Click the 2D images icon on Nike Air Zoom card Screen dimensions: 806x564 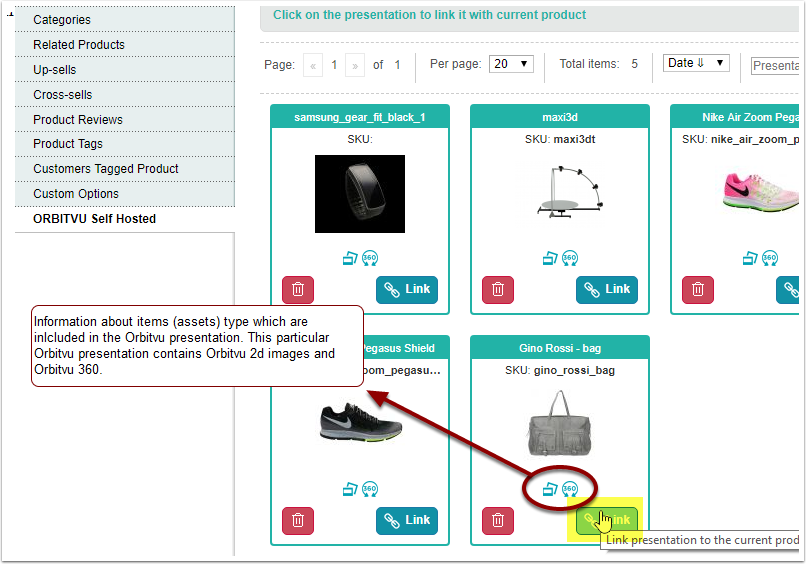750,258
